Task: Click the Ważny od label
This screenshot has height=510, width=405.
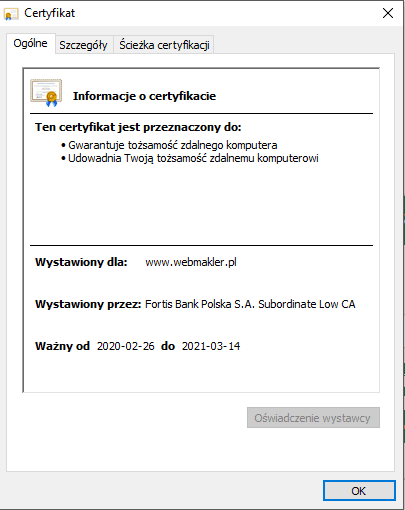Action: click(x=63, y=346)
